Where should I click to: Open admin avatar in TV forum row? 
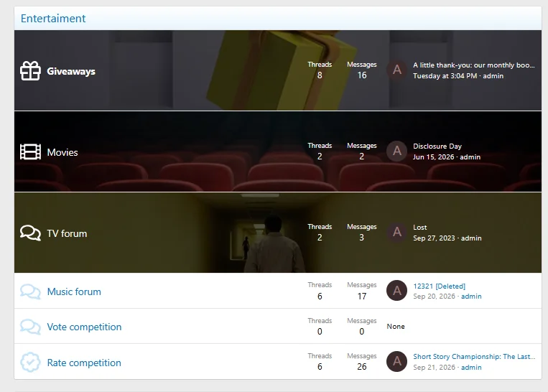[x=396, y=232]
